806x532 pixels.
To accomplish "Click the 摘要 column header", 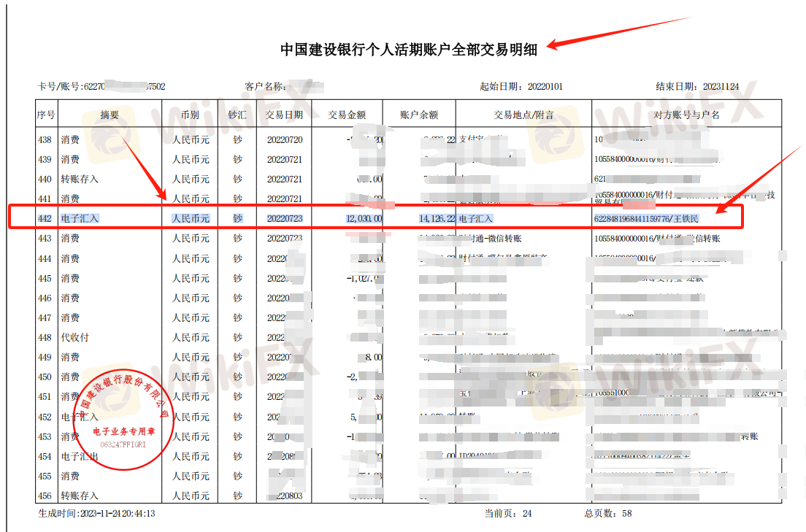I will click(110, 115).
